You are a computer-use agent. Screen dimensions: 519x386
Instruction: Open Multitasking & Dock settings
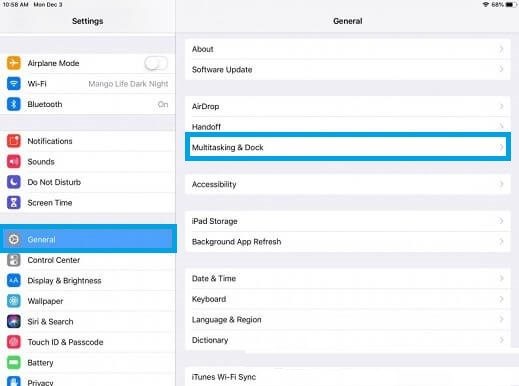[348, 147]
